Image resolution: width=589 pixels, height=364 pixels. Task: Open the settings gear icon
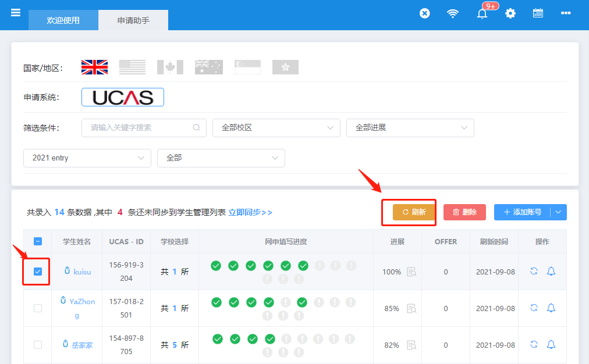tap(510, 13)
